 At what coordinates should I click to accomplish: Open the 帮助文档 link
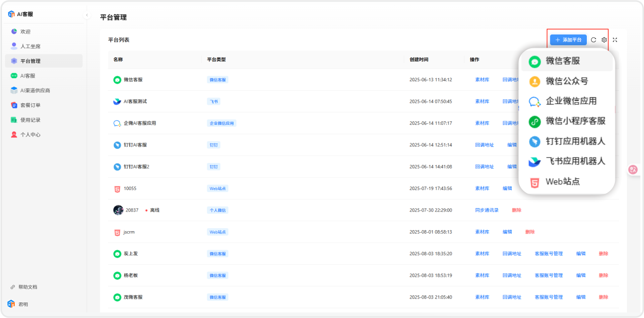(x=24, y=287)
